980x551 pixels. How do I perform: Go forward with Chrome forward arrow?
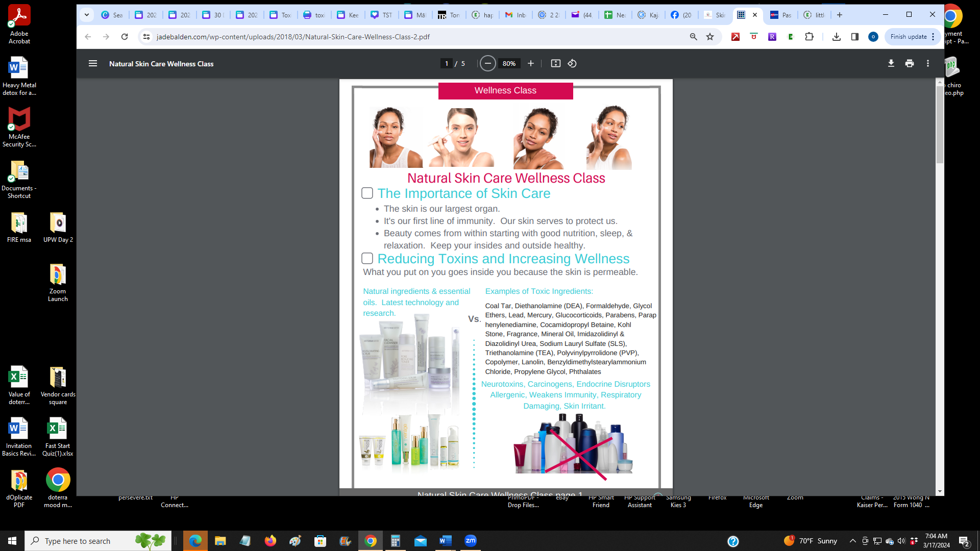coord(106,37)
